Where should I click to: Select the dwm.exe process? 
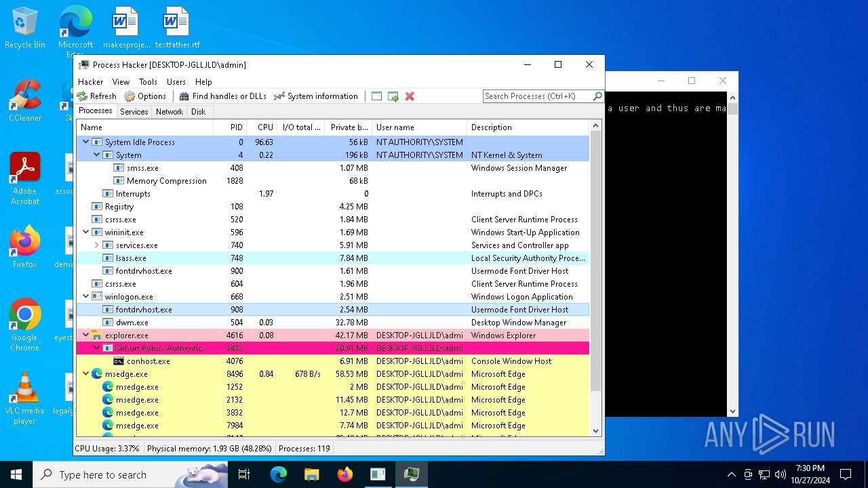point(333,323)
